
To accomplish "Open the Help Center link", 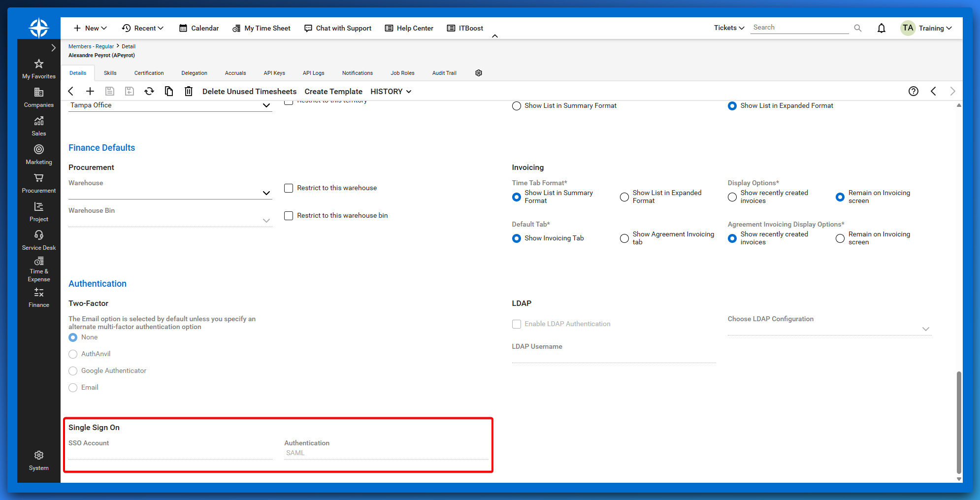I will coord(409,28).
